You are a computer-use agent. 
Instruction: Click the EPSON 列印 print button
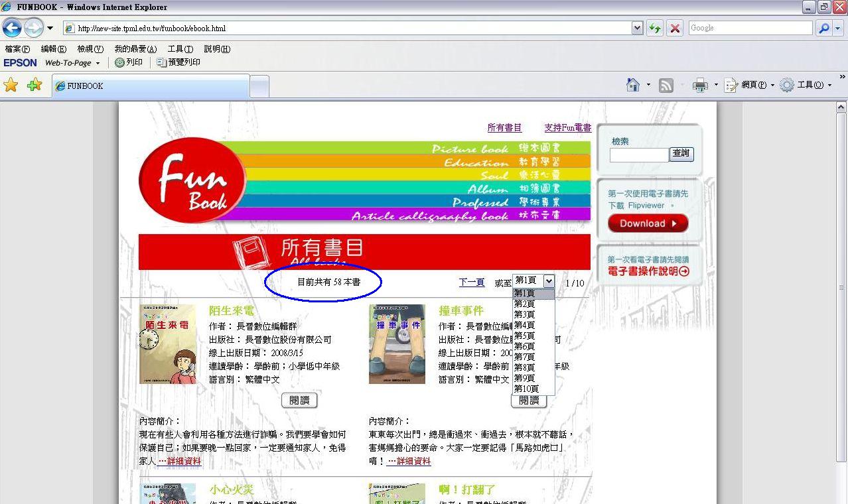[129, 62]
